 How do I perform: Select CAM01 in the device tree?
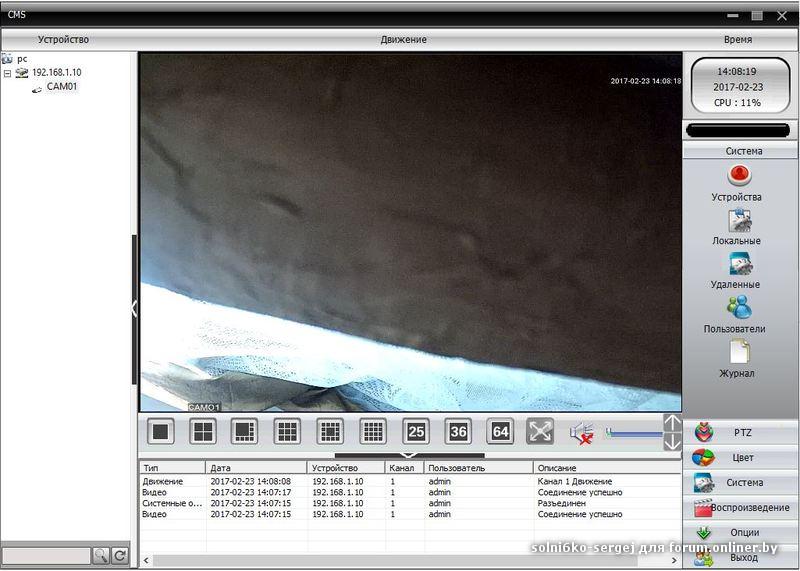pos(62,87)
